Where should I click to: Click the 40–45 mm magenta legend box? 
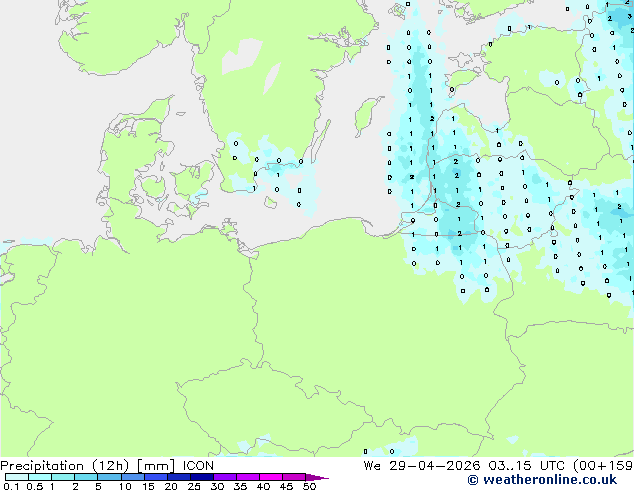tap(271, 477)
